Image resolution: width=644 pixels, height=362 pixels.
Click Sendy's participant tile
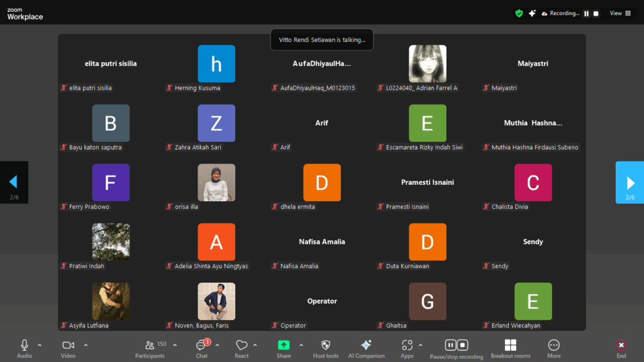(x=533, y=242)
